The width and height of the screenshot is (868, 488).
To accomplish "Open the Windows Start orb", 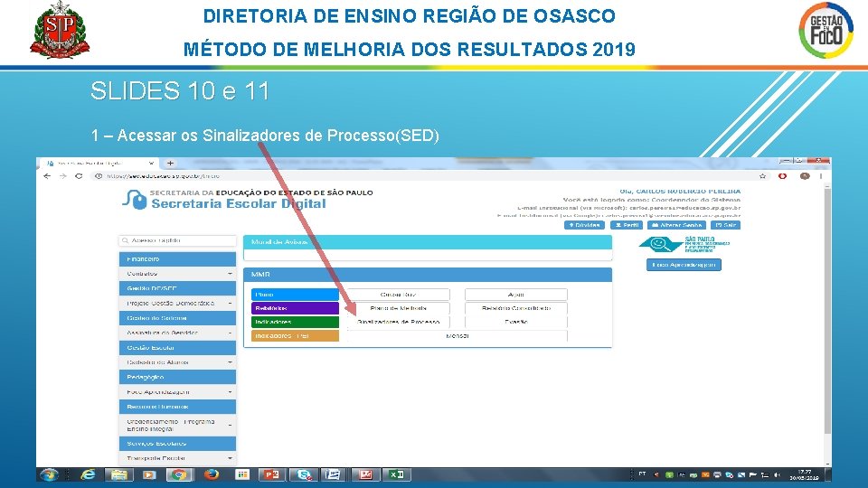I will [49, 474].
